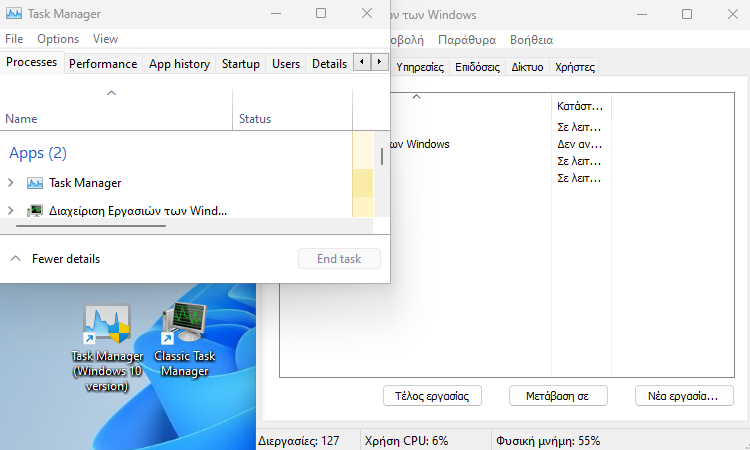Click Task Manager title bar icon
Image resolution: width=750 pixels, height=450 pixels.
click(14, 13)
